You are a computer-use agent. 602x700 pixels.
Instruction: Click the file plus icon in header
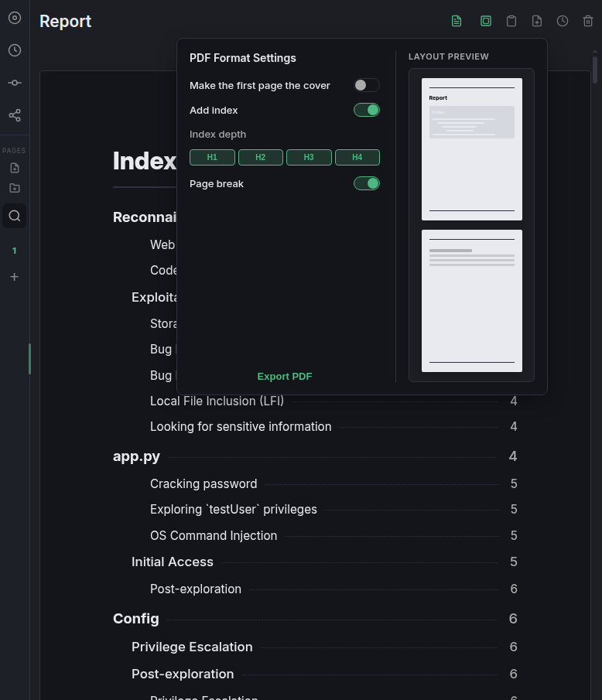537,21
